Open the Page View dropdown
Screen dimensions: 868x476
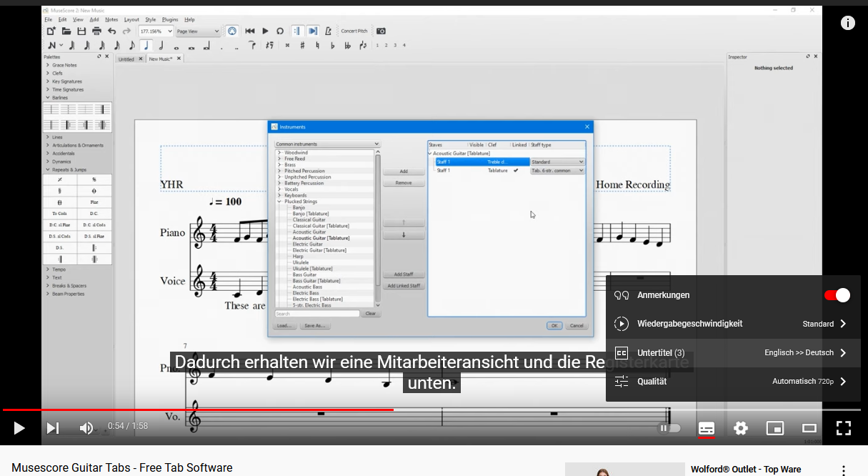(199, 31)
